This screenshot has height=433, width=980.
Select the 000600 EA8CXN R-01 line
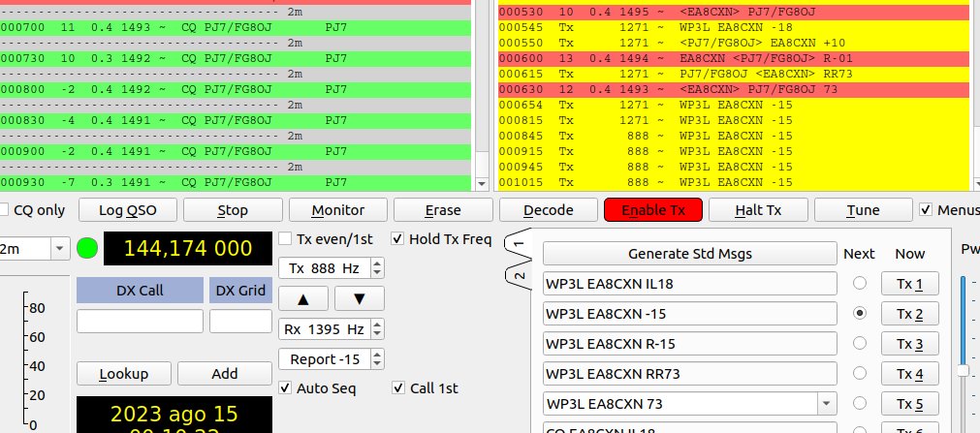(734, 59)
